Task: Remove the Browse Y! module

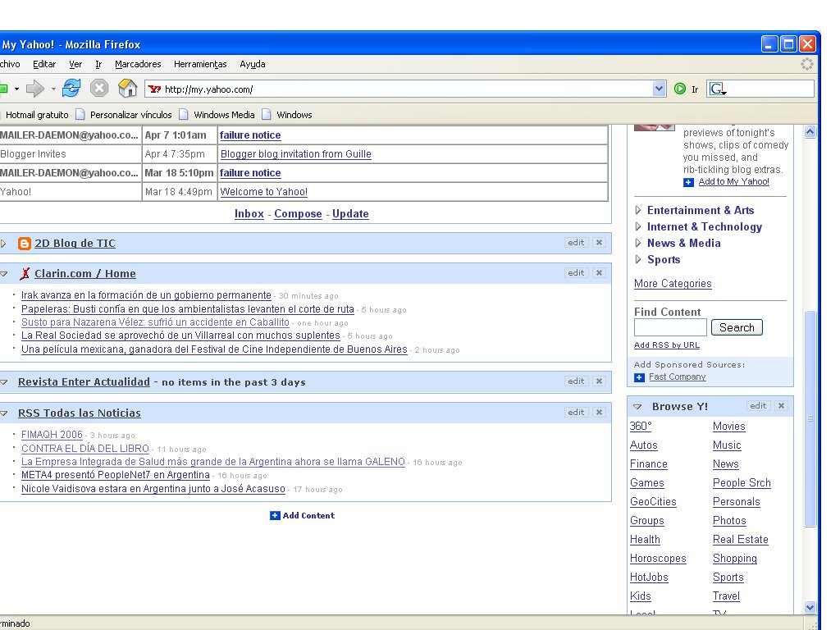Action: click(781, 406)
